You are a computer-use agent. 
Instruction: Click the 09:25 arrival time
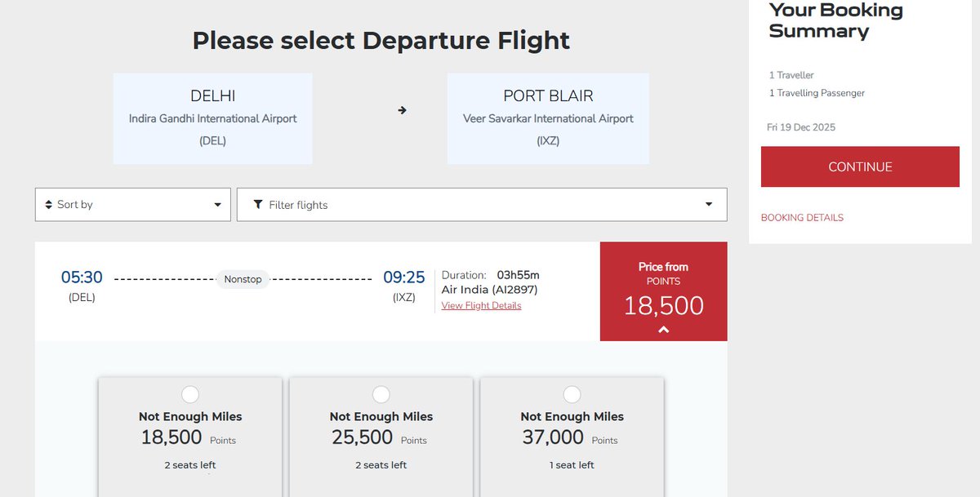point(404,277)
